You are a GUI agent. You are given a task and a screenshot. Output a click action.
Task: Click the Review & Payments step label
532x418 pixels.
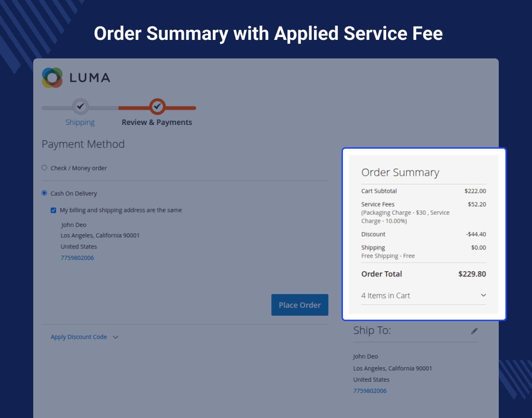(157, 122)
